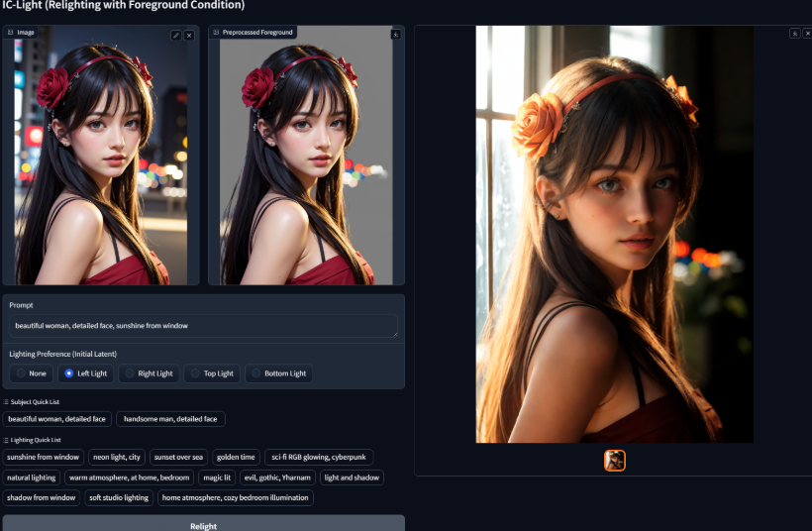Click the large relit output image
This screenshot has width=812, height=531.
click(614, 234)
